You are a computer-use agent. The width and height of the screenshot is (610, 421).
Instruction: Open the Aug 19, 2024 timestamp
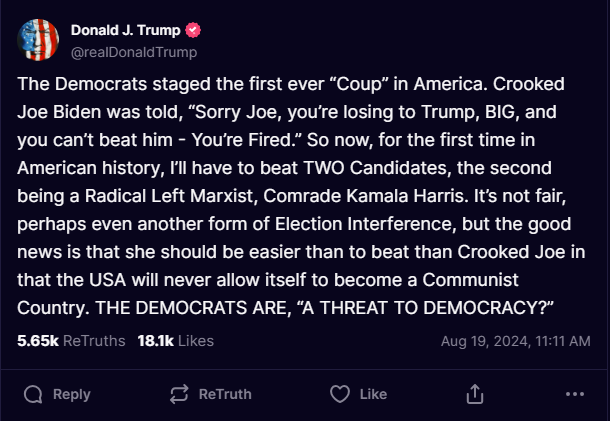(516, 341)
